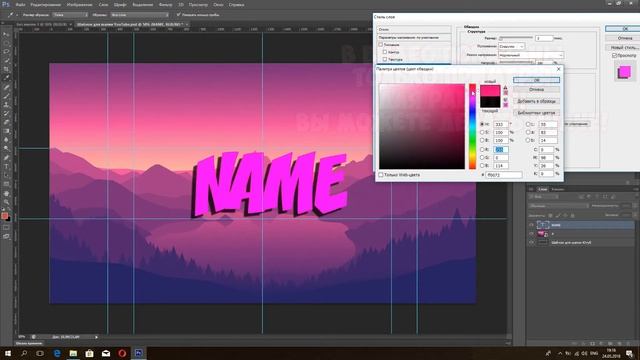Open the Размер образца dropdown in options bar
The height and width of the screenshot is (360, 640).
tap(70, 15)
